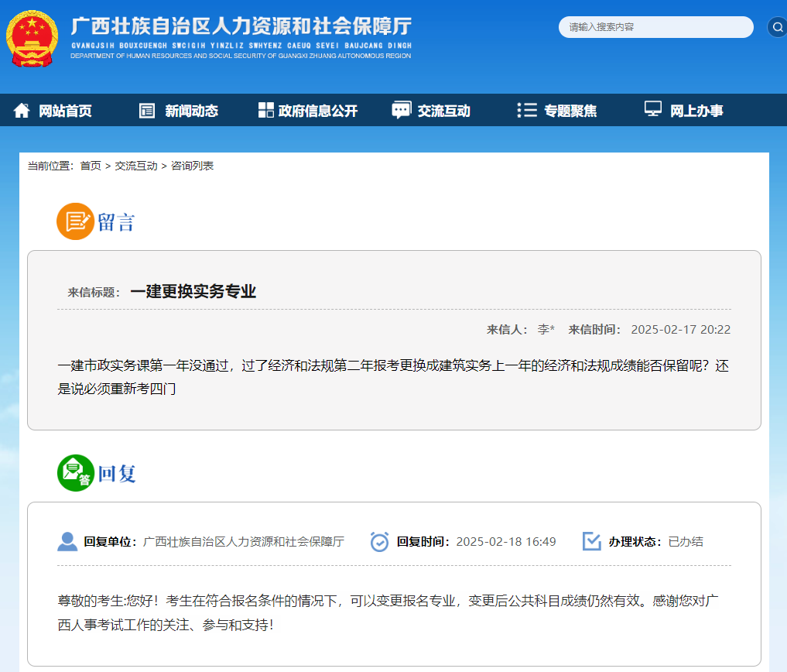Go to 咨询列表 in the breadcrumb
Screen dimensions: 787x672
tap(192, 166)
